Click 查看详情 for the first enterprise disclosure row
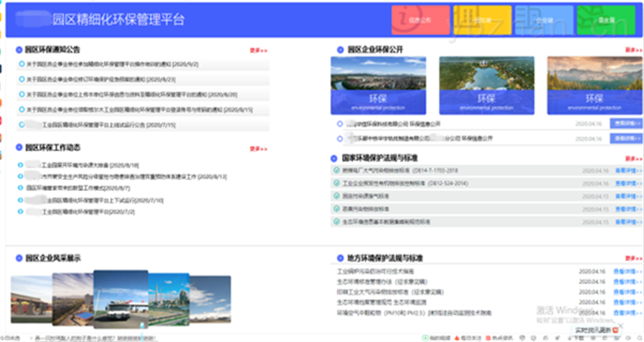 (x=625, y=124)
